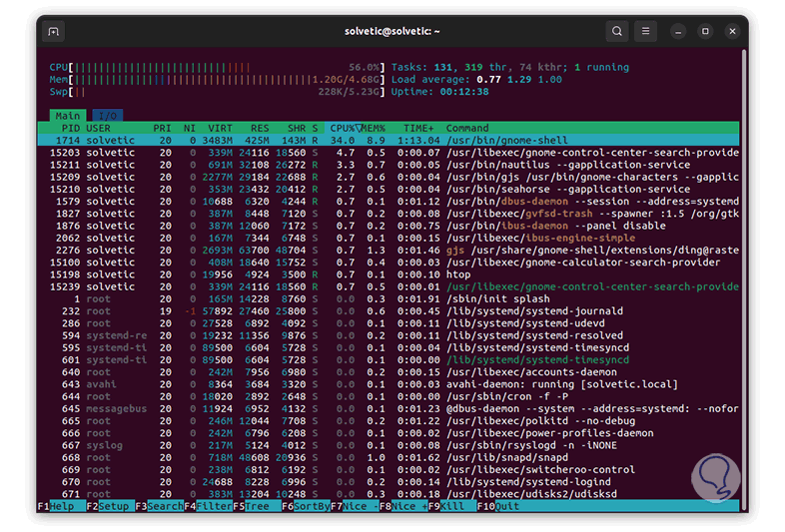This screenshot has width=785, height=532.
Task: Select the gnome-characters gjs process row
Action: click(389, 177)
